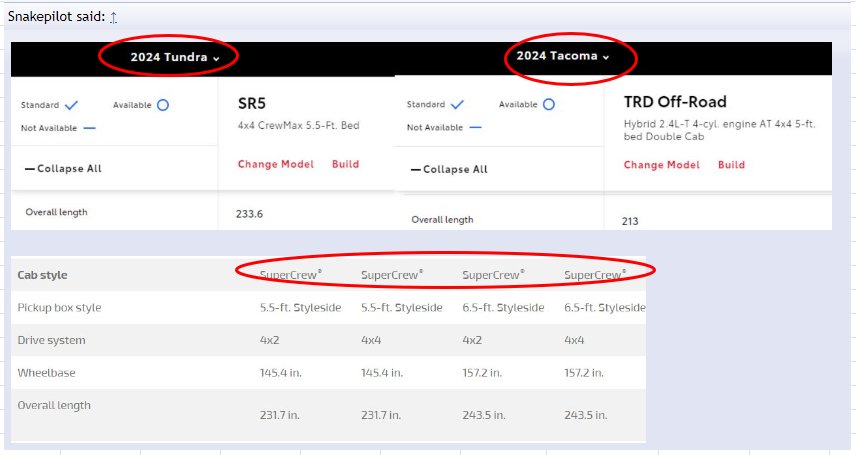This screenshot has height=455, width=856.
Task: Click Change Model under Tacoma TRD Off-Road
Action: [662, 165]
